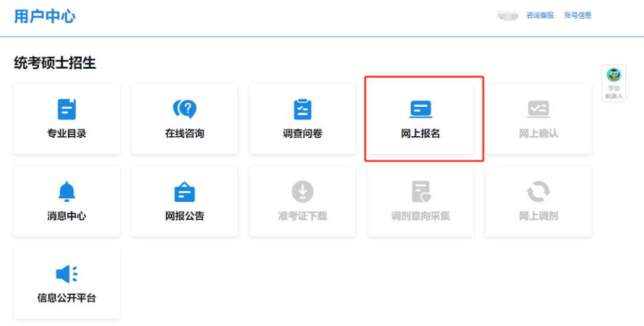This screenshot has width=644, height=326.
Task: Click the greyed 网上确认 checklist icon
Action: 538,109
